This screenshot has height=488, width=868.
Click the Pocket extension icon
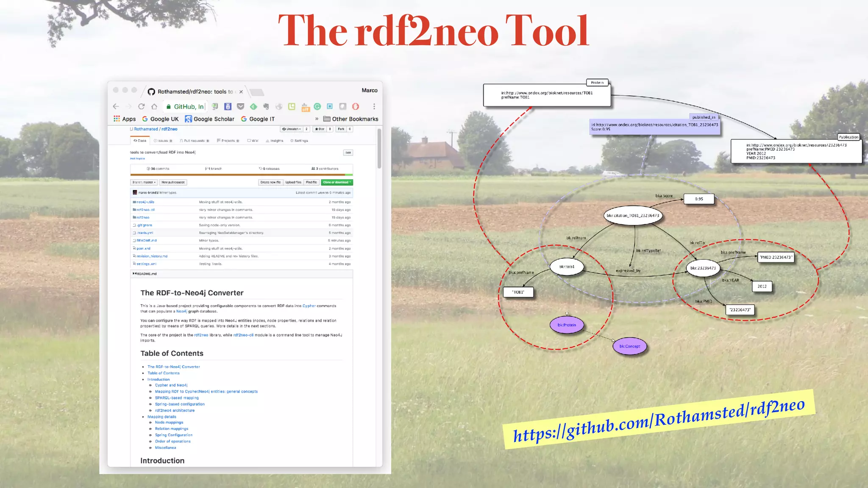240,107
